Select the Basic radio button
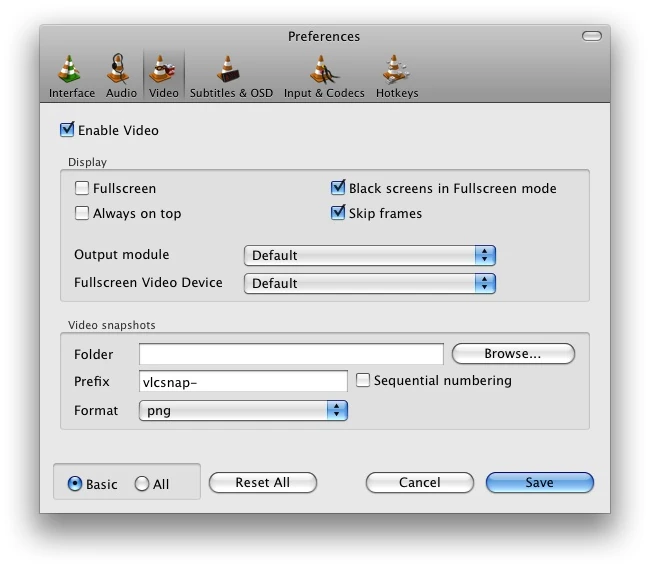The width and height of the screenshot is (650, 568). point(75,483)
